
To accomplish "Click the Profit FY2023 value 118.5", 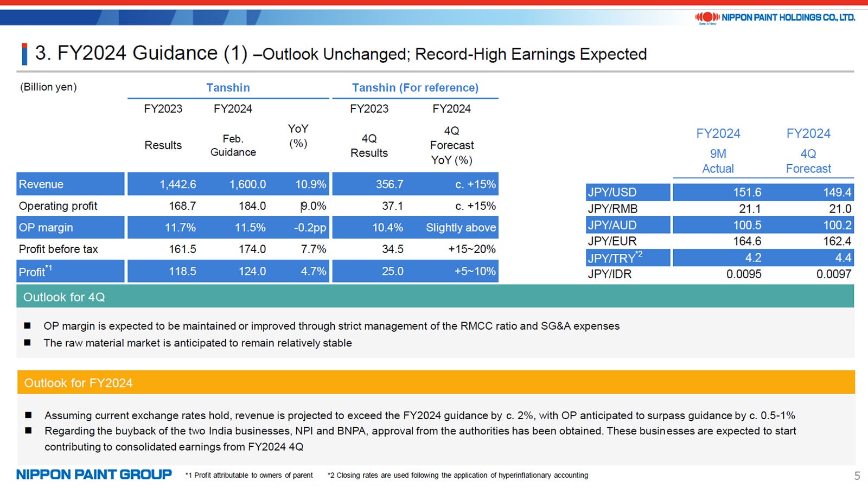I will tap(182, 271).
